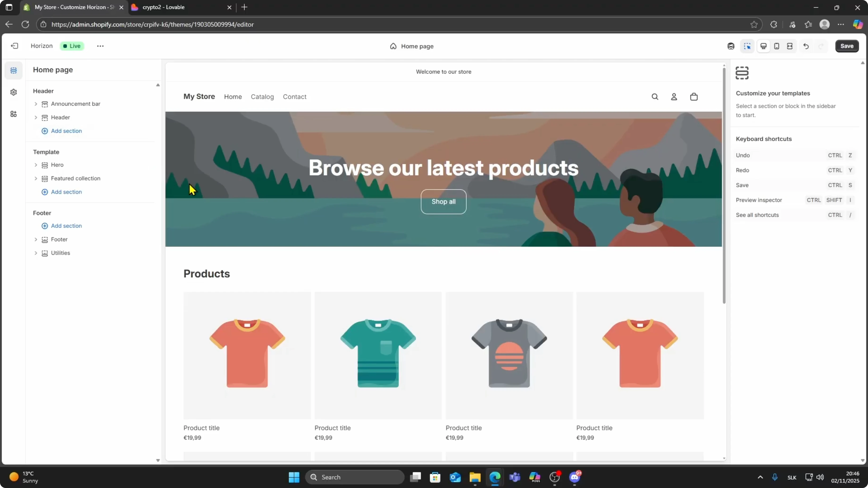Toggle the preview inspector icon

coord(747,46)
